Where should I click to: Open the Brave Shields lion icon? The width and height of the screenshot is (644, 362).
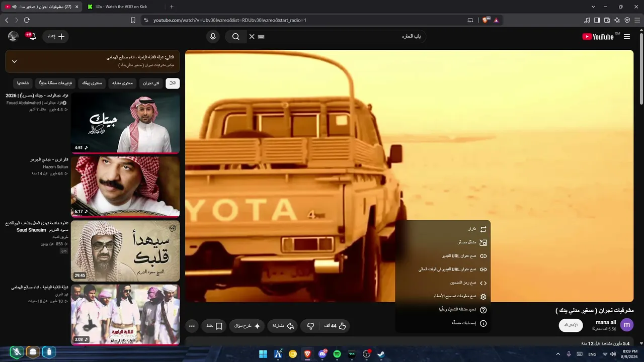(x=485, y=20)
